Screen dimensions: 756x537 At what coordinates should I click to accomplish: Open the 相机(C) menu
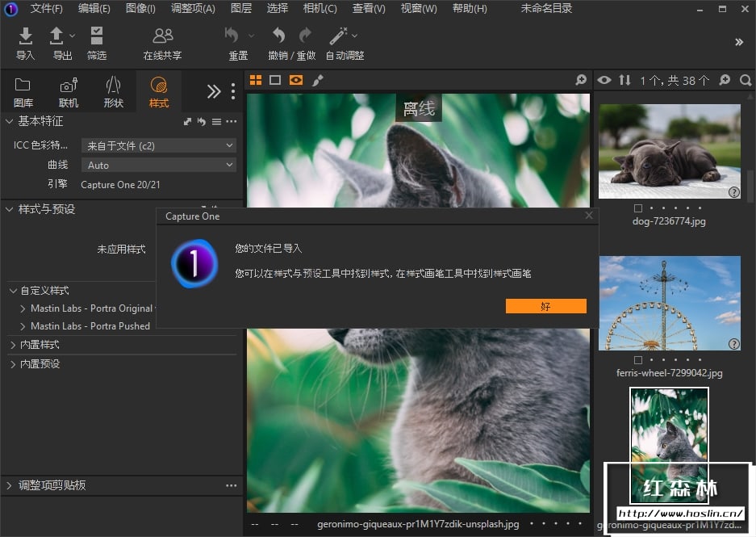click(320, 9)
